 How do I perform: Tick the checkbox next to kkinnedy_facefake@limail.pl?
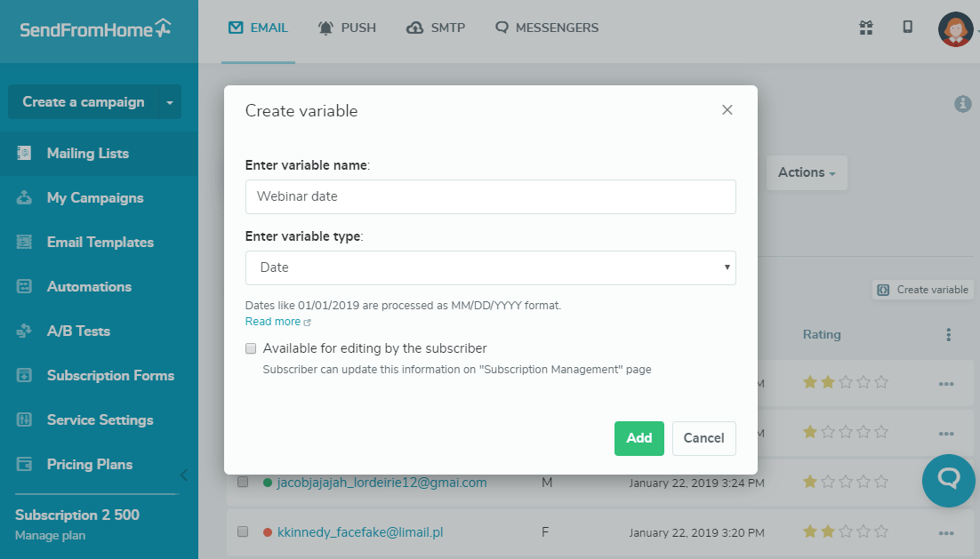click(x=243, y=531)
